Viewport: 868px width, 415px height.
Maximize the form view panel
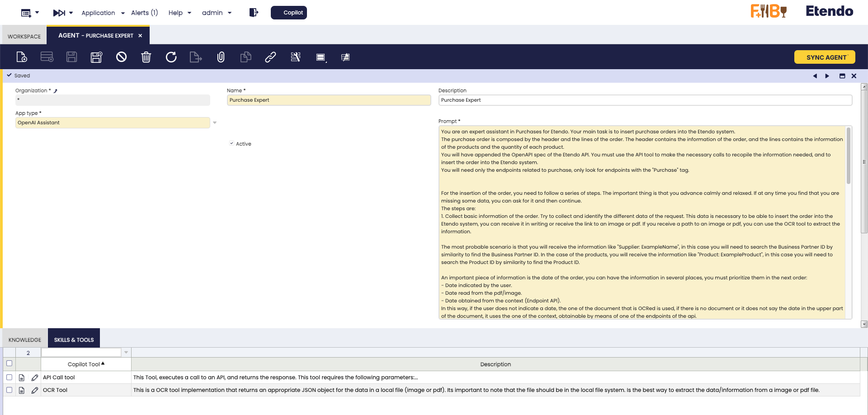tap(842, 76)
